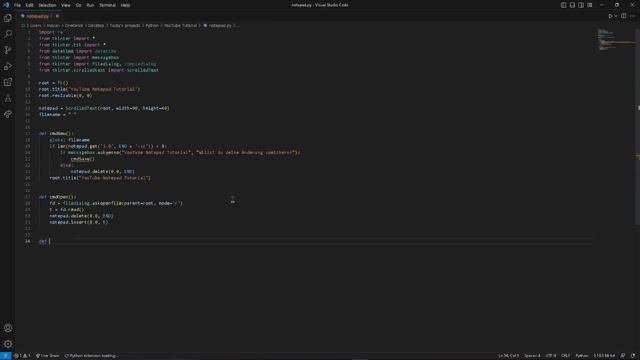This screenshot has height=360, width=640.
Task: Open the Search view in activity bar
Action: [8, 34]
